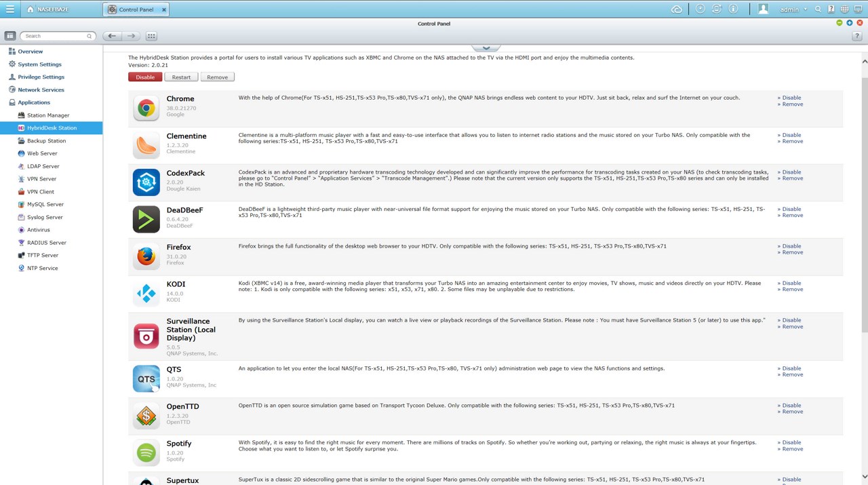
Task: Click the OpenTTD app icon
Action: coord(146,416)
